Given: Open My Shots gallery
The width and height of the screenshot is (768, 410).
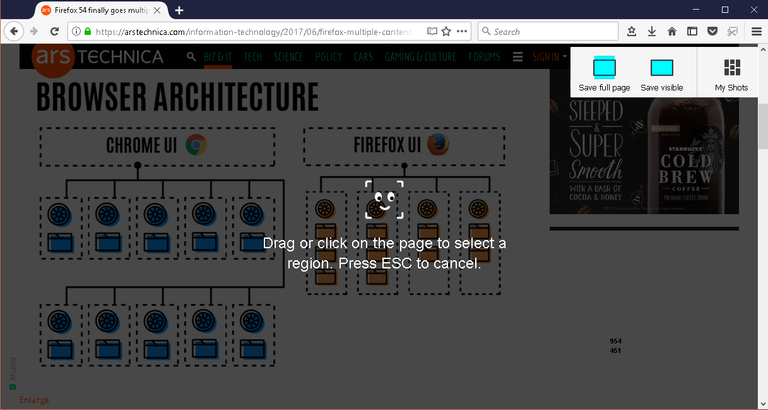Looking at the screenshot, I should [731, 74].
